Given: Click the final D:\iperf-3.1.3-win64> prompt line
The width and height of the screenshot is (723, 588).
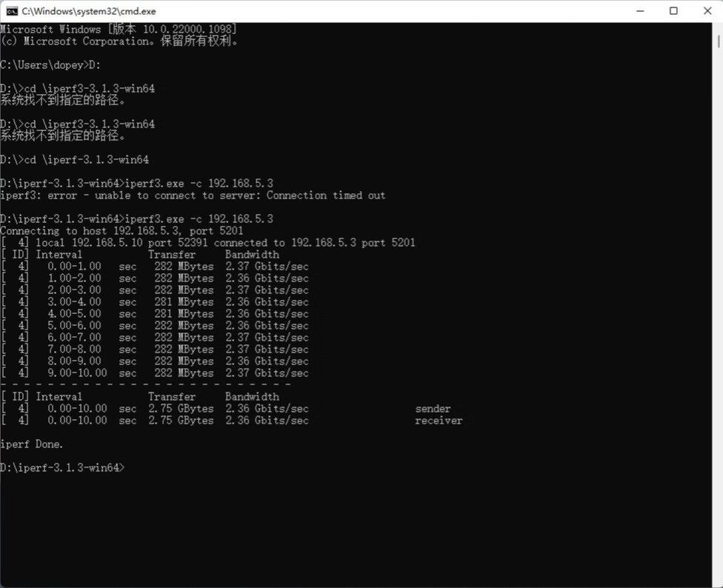Looking at the screenshot, I should click(63, 468).
